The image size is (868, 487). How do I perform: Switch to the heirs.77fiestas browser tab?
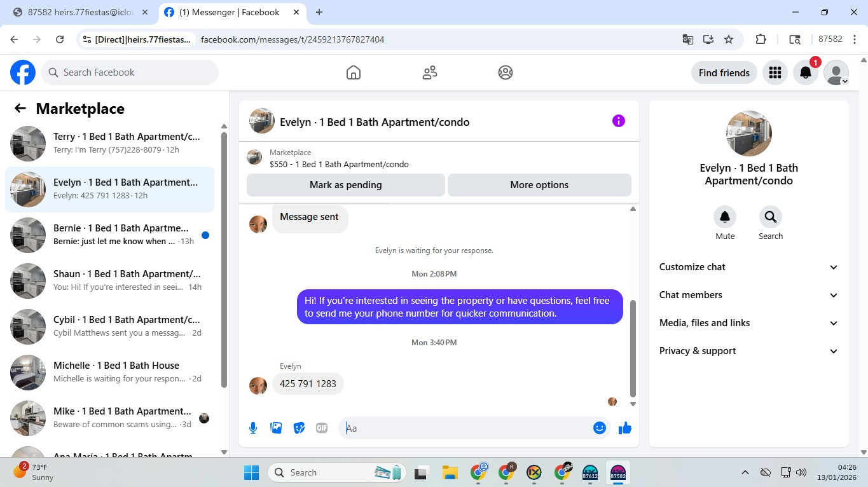point(81,12)
